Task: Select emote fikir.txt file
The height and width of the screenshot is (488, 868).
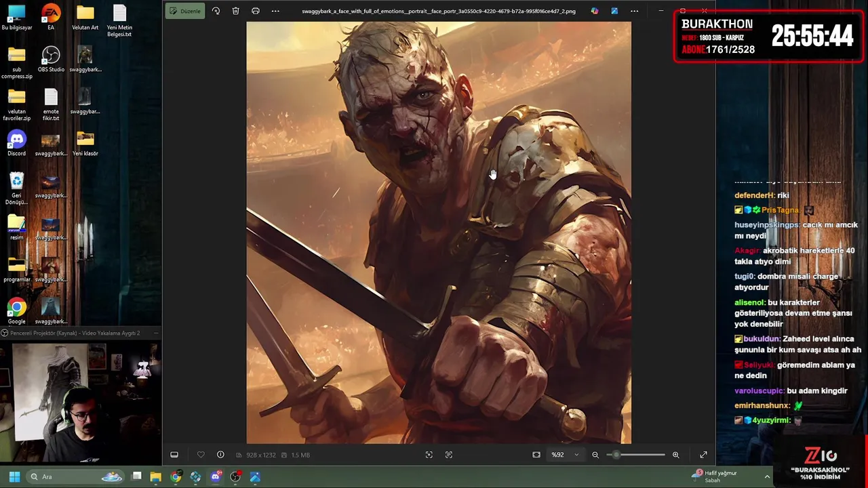Action: (51, 105)
